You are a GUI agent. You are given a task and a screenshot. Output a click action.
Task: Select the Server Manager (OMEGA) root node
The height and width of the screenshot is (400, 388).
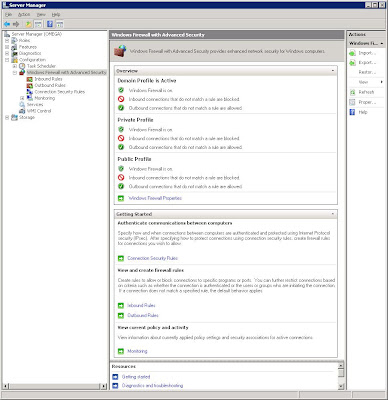pos(37,34)
